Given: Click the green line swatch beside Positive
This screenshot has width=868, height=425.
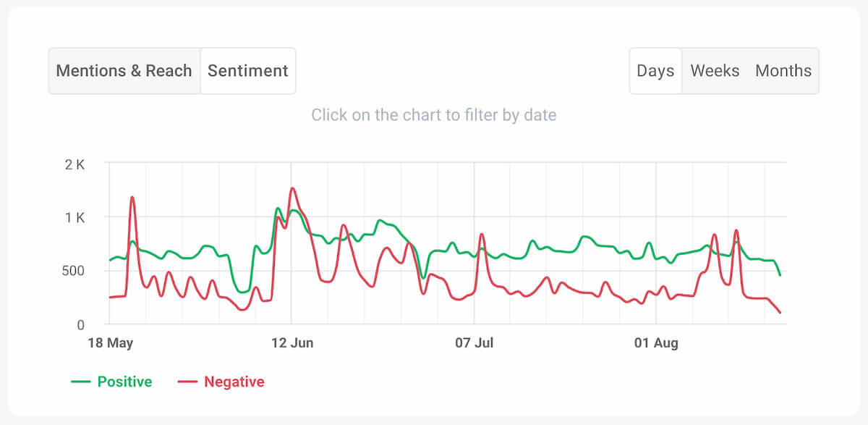Looking at the screenshot, I should pos(80,382).
